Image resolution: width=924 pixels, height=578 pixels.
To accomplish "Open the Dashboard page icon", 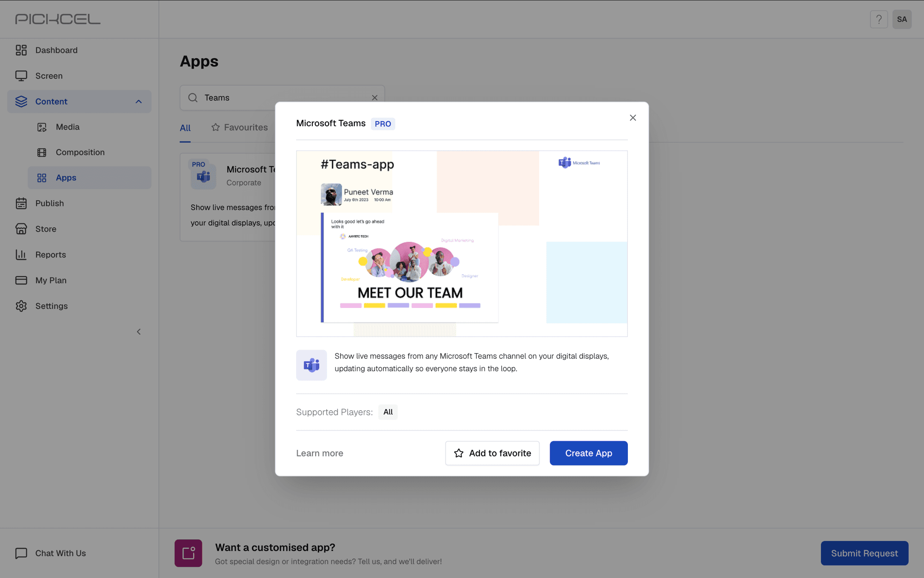I will point(21,50).
